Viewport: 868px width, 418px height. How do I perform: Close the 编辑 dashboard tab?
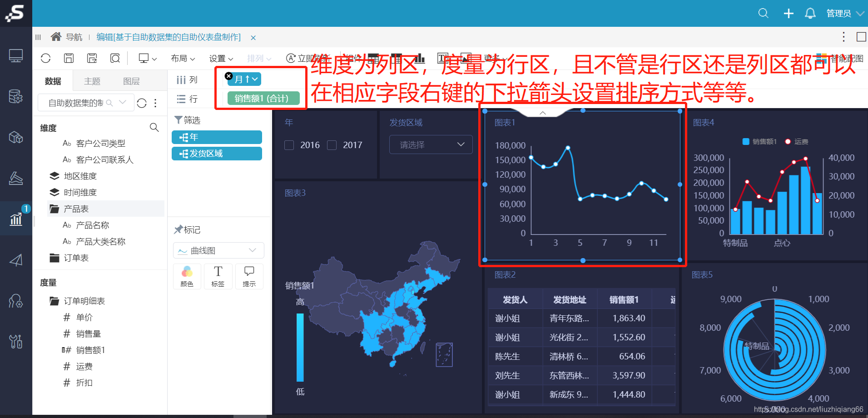coord(253,38)
